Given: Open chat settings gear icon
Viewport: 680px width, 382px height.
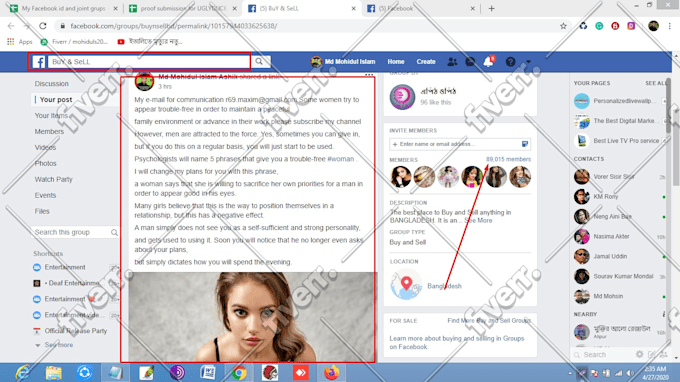Looking at the screenshot, I should 640,354.
